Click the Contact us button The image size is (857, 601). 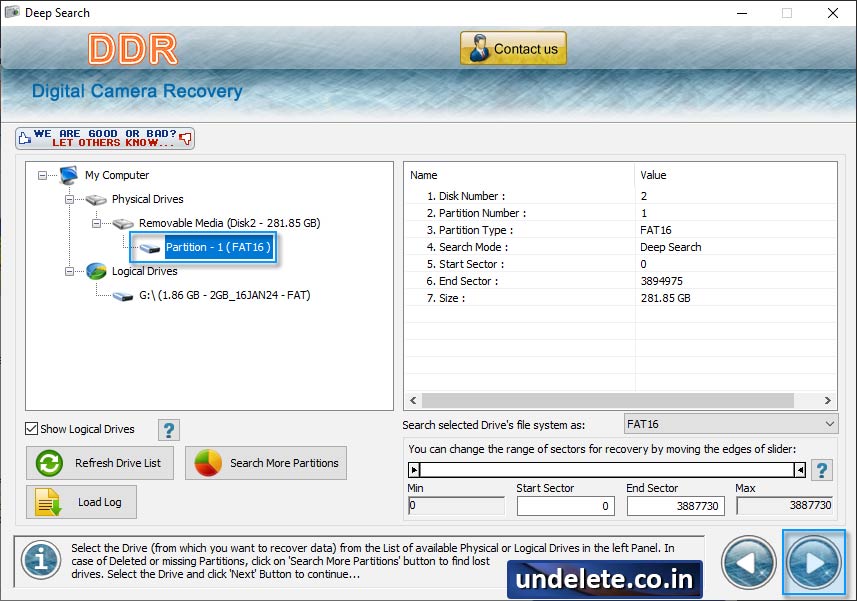click(x=513, y=48)
